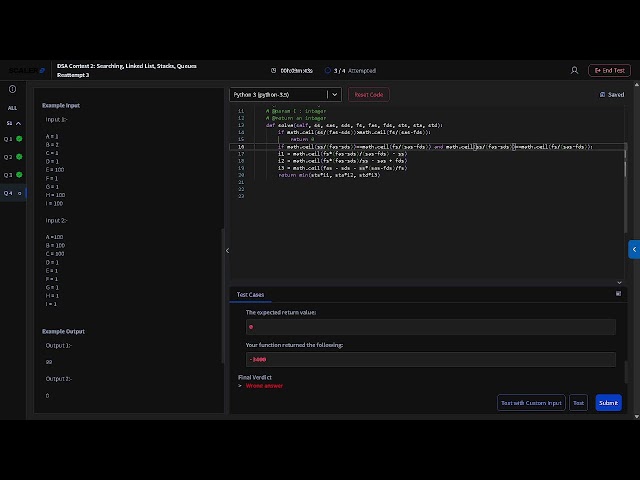Click the Test button

578,403
